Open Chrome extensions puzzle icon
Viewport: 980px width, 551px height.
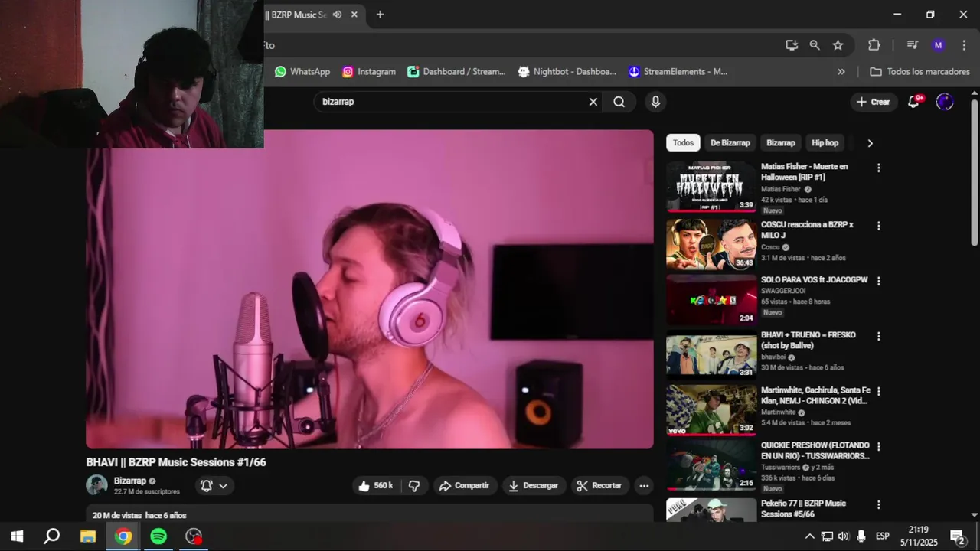tap(874, 45)
